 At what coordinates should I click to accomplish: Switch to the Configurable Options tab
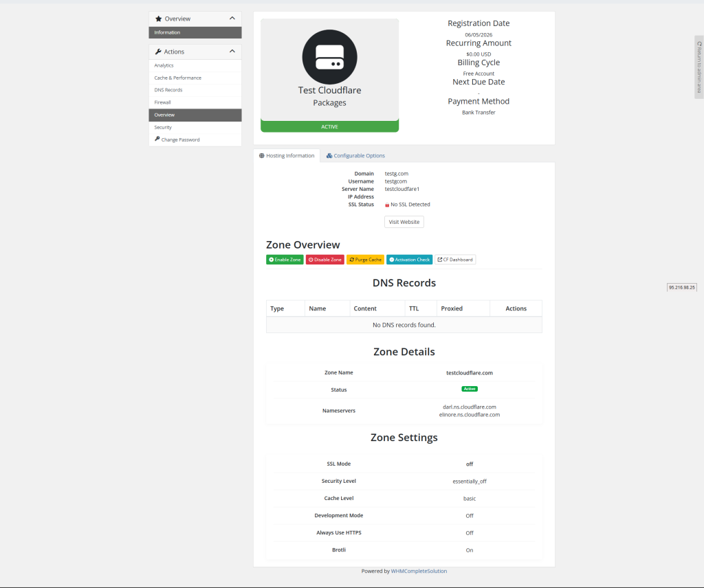355,156
